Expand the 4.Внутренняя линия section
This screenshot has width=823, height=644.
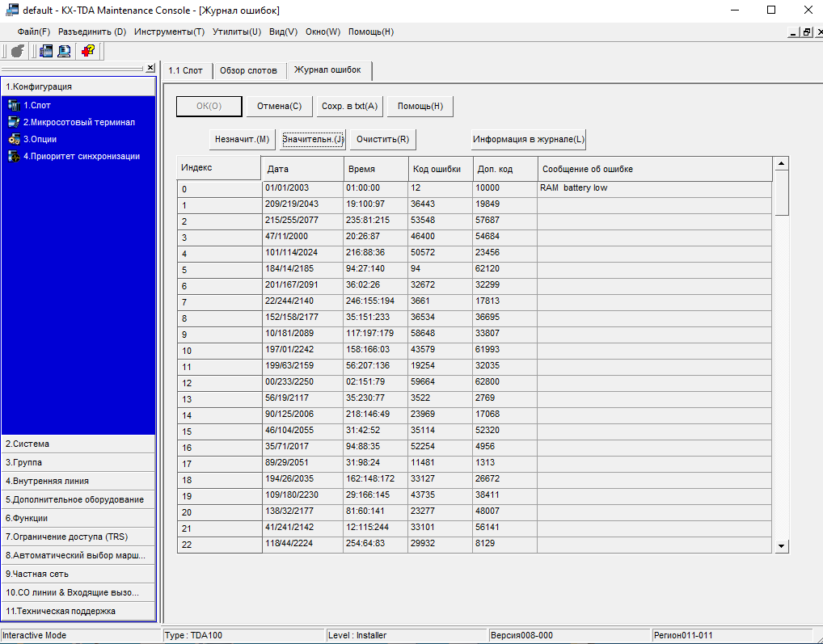pyautogui.click(x=78, y=481)
